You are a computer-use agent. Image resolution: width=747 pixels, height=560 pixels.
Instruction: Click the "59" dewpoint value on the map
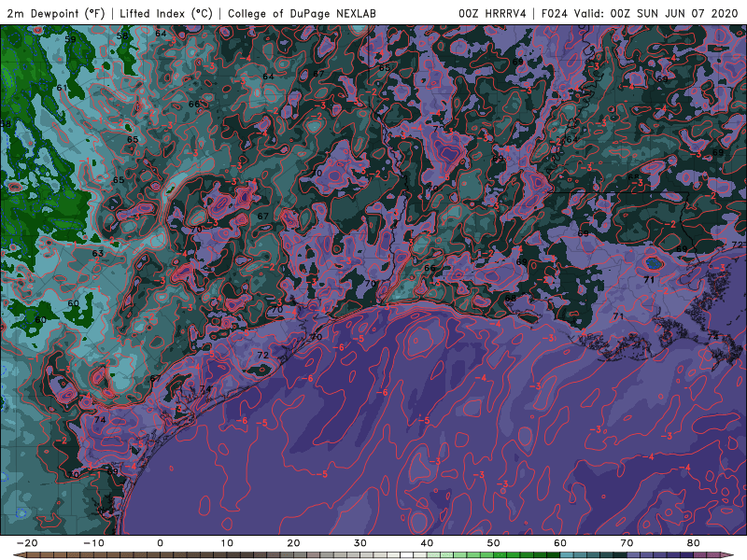71,39
